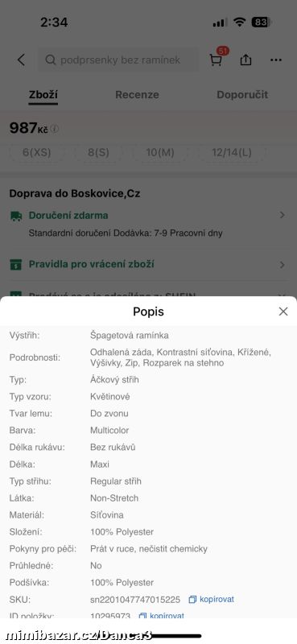Expand Doručení zdarma chevron

283,215
